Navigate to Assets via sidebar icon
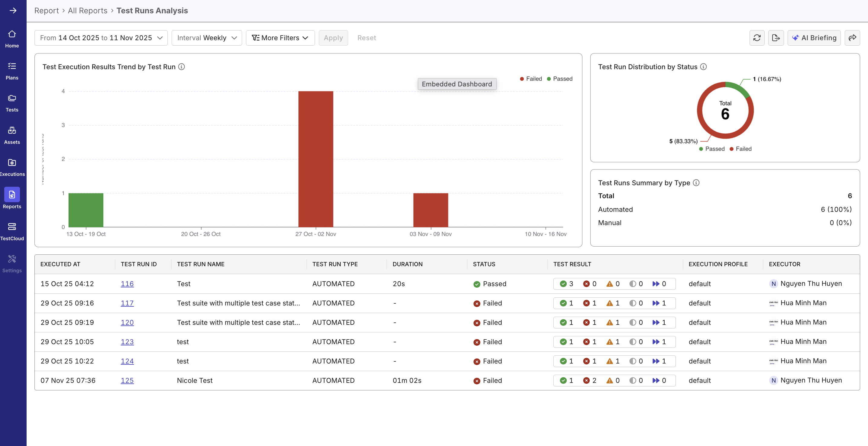 click(x=12, y=134)
